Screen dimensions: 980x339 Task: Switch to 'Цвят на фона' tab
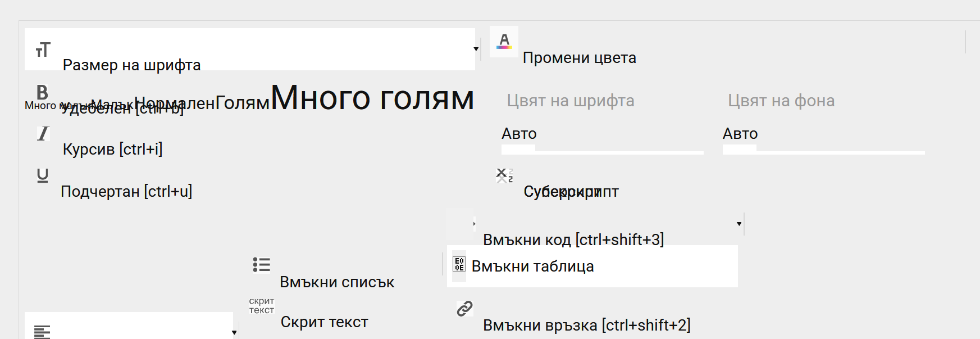point(781,101)
